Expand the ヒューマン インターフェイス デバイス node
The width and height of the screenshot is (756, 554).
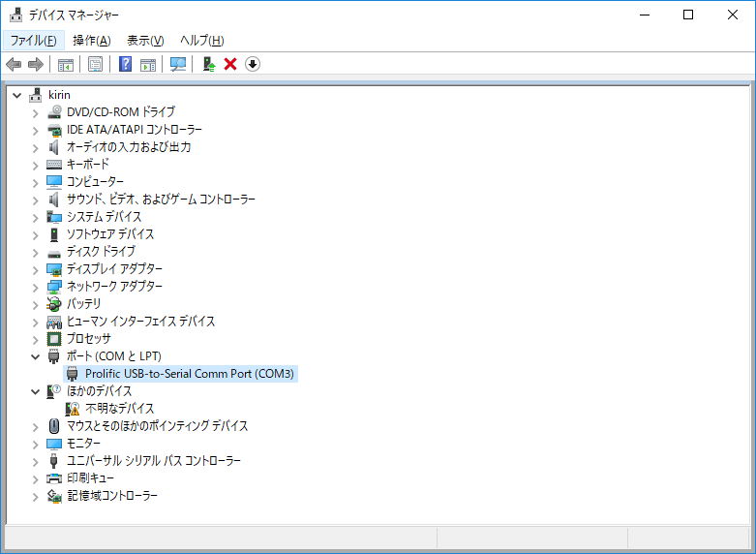[x=35, y=322]
